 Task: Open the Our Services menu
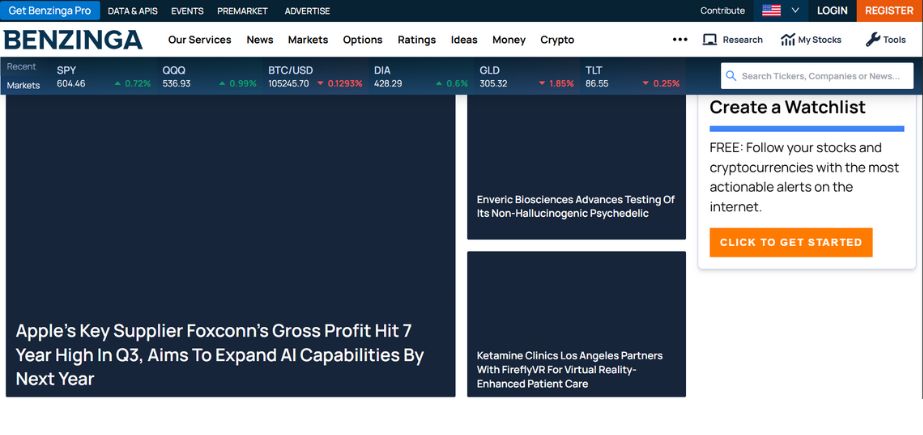200,39
